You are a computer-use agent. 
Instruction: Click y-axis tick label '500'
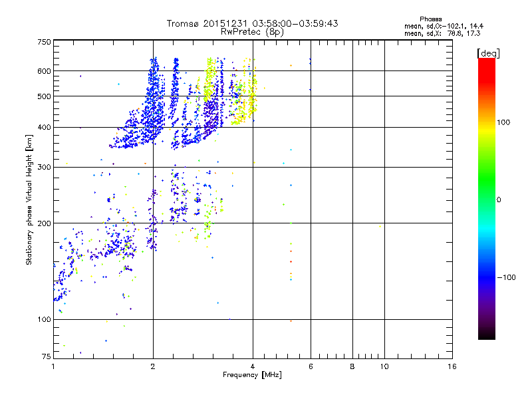tap(44, 96)
